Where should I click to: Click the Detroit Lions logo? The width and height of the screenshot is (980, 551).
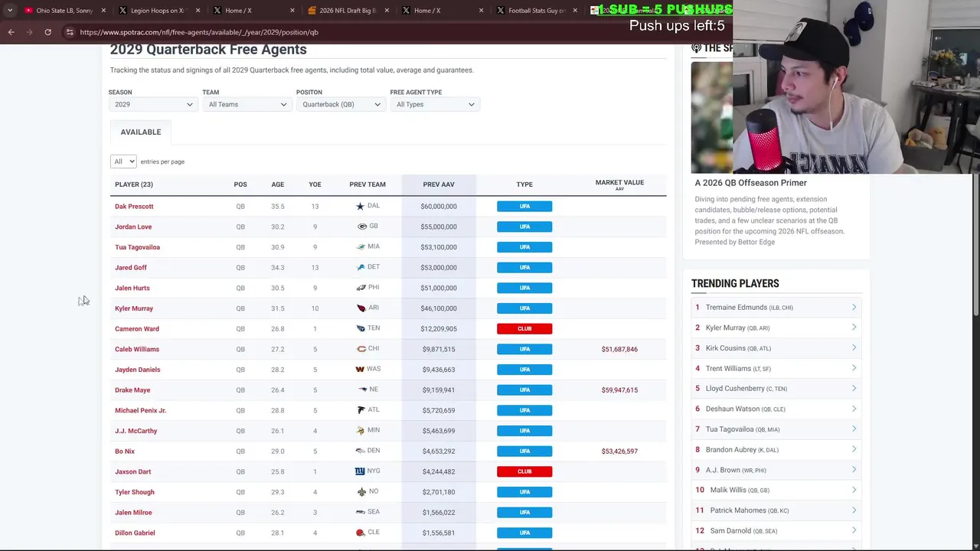click(x=361, y=268)
